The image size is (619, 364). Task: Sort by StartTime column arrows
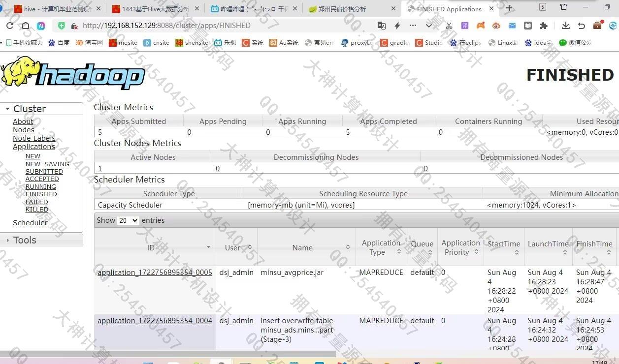tap(517, 252)
